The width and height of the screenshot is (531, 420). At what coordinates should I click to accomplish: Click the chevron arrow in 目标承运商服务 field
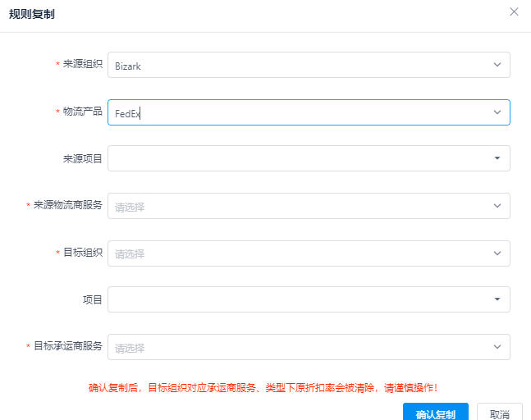click(497, 346)
